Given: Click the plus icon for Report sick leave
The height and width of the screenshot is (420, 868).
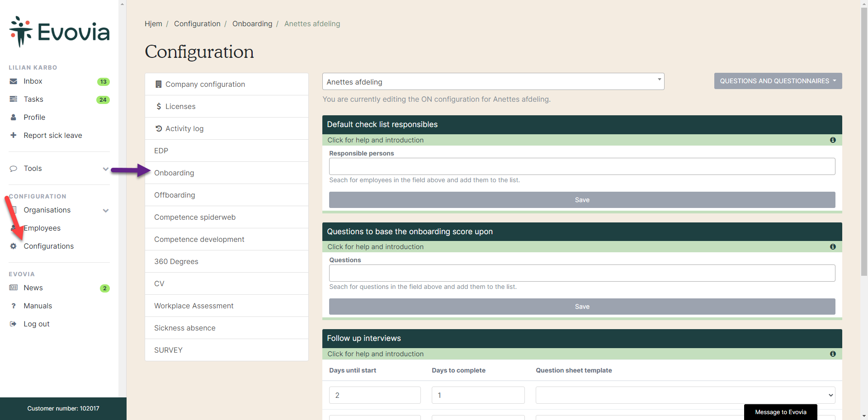Looking at the screenshot, I should click(14, 135).
